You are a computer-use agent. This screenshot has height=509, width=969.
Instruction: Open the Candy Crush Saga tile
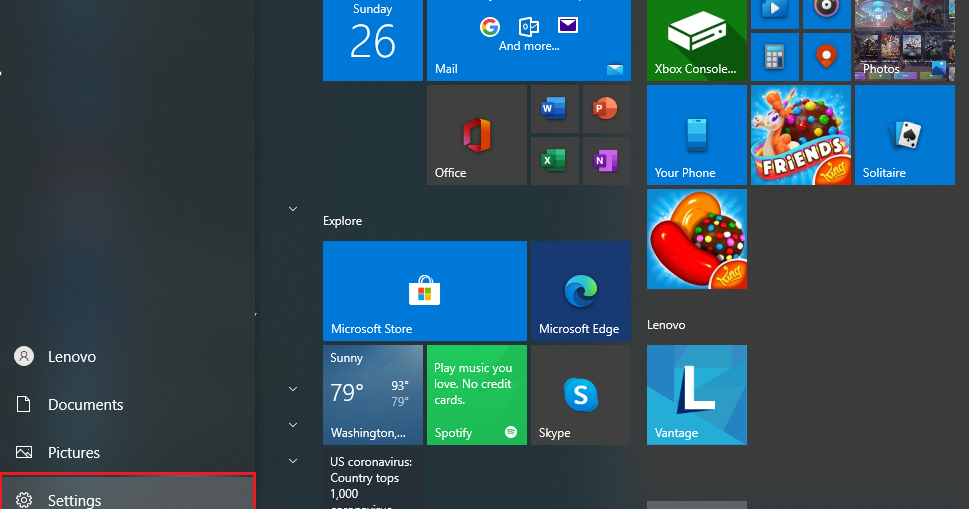tap(696, 239)
